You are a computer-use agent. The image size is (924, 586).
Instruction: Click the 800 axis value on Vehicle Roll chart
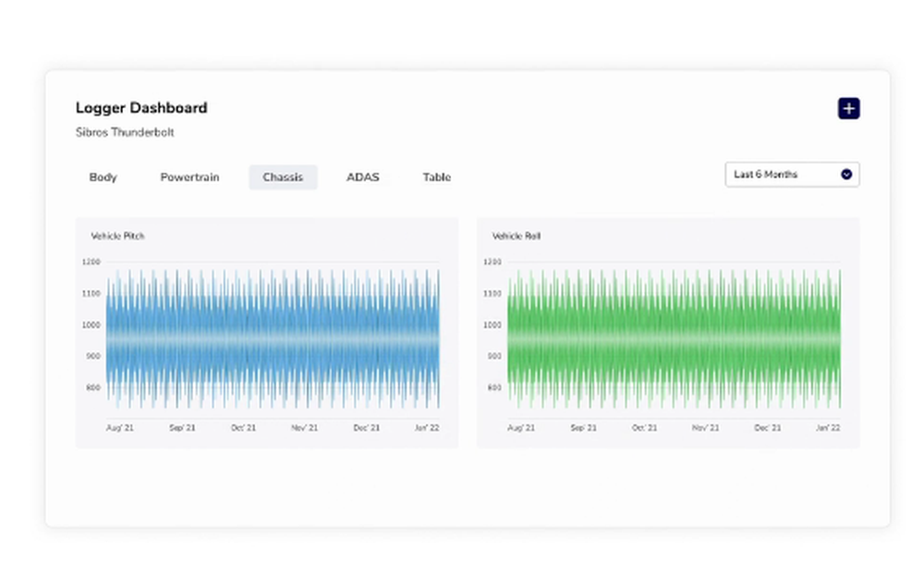494,387
